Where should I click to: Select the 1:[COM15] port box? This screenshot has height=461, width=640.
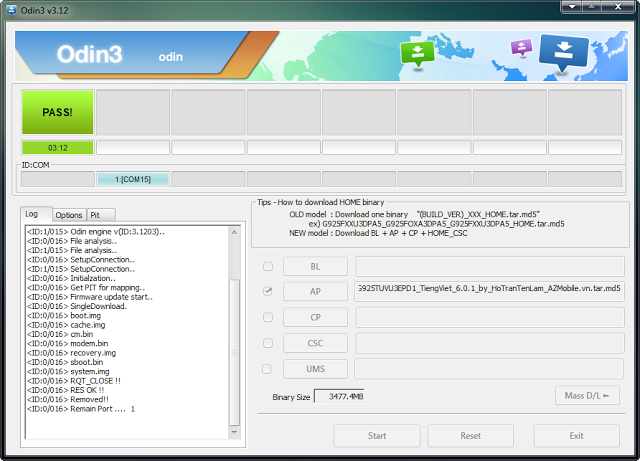[132, 179]
